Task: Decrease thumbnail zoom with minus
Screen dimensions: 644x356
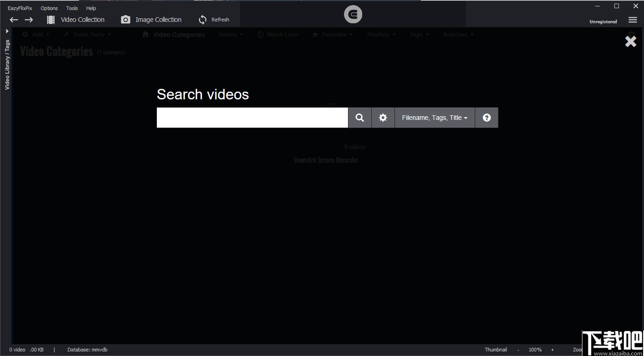Action: (x=518, y=350)
